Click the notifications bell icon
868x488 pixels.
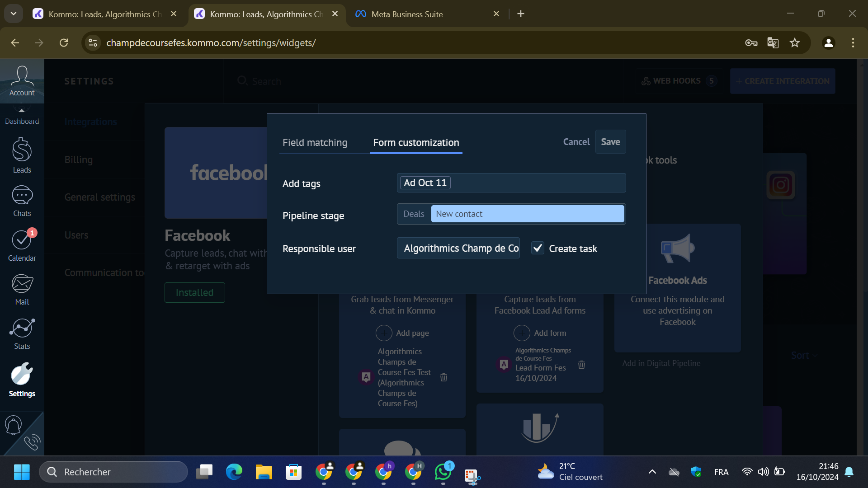tap(14, 425)
